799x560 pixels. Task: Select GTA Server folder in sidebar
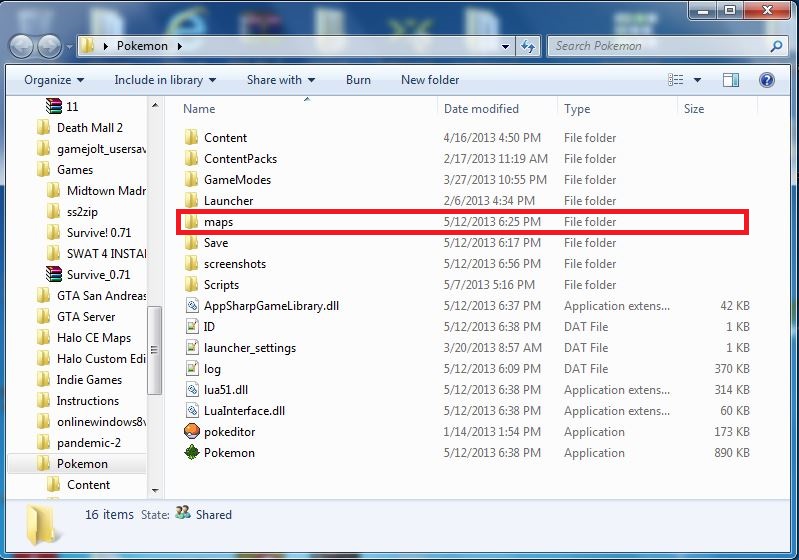coord(86,316)
